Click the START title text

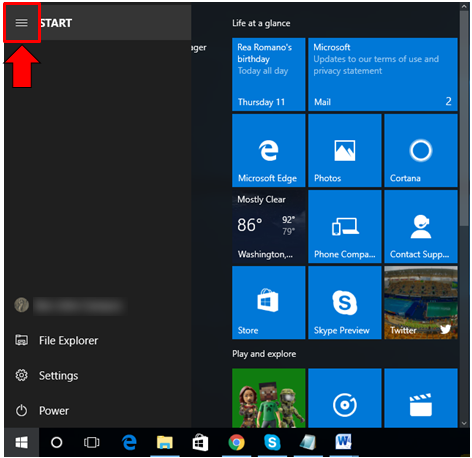pyautogui.click(x=56, y=23)
